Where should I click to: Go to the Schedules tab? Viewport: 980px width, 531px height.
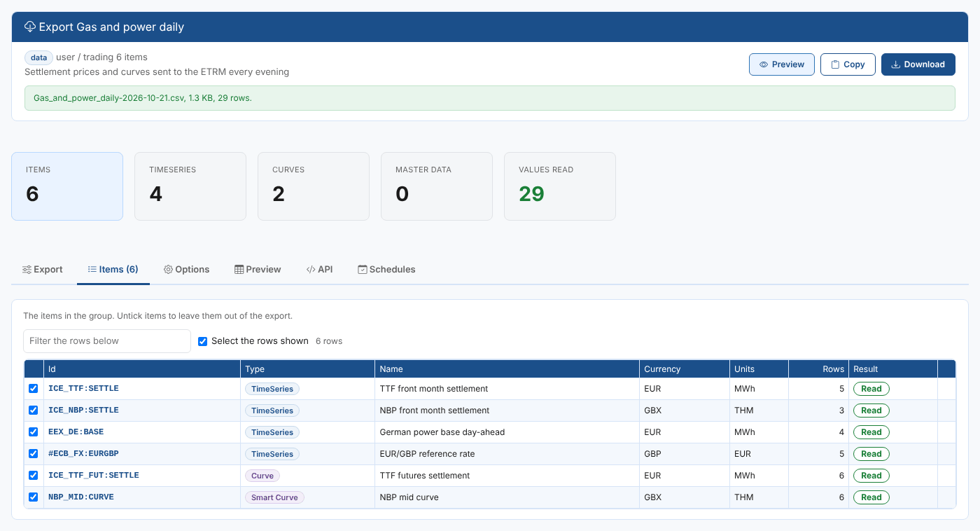[x=386, y=270]
